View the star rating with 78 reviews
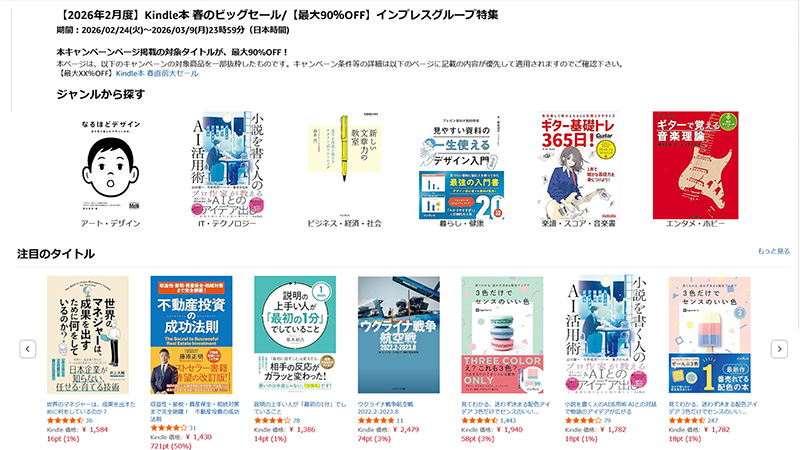The image size is (800, 450). tap(272, 420)
